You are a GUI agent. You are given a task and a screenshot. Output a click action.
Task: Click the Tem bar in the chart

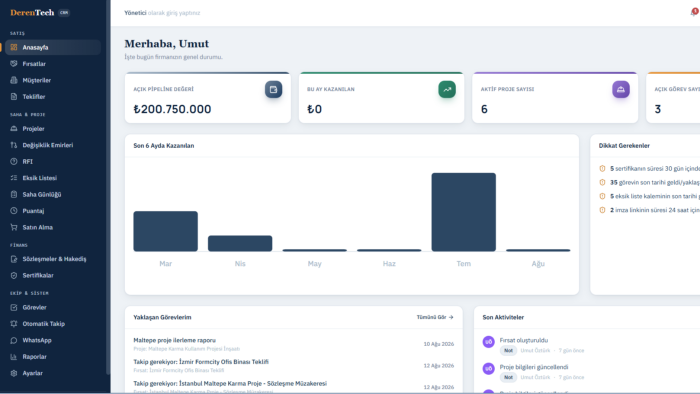[x=463, y=212]
